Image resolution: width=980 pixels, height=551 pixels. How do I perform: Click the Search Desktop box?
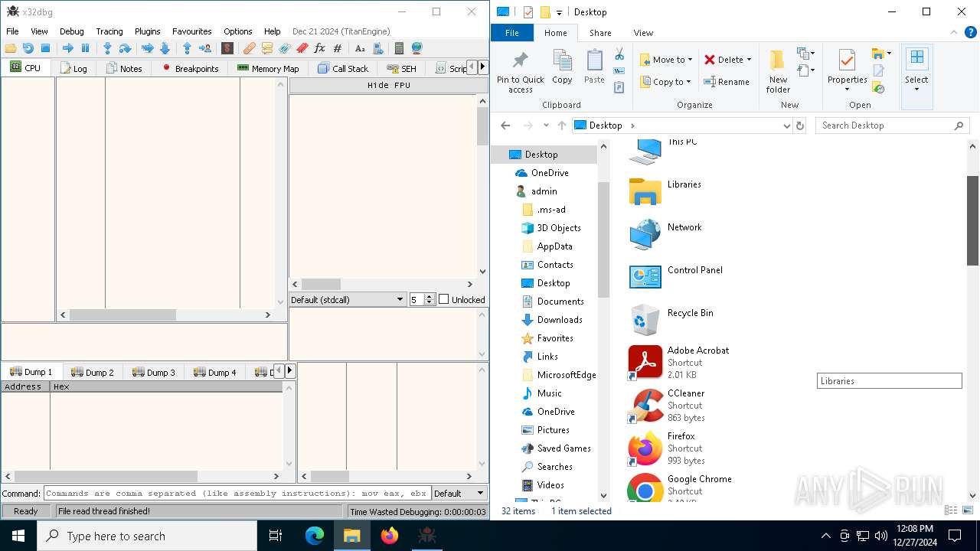(892, 126)
